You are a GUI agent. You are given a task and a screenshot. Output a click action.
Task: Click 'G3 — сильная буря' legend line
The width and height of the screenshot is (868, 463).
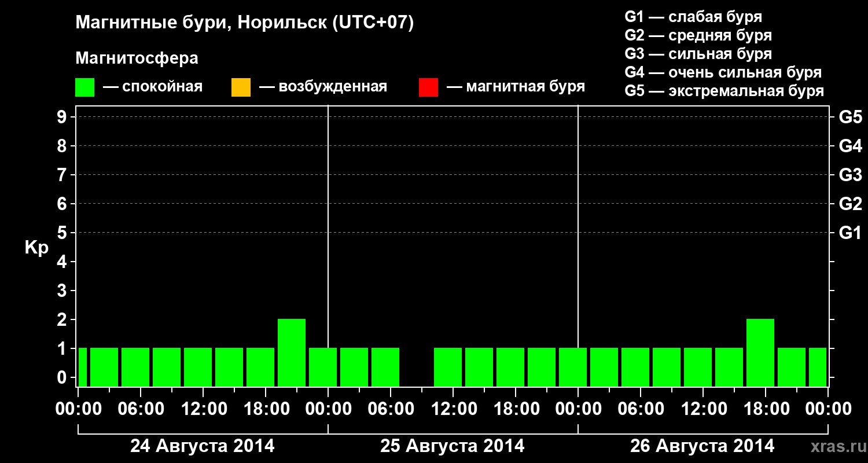(698, 54)
